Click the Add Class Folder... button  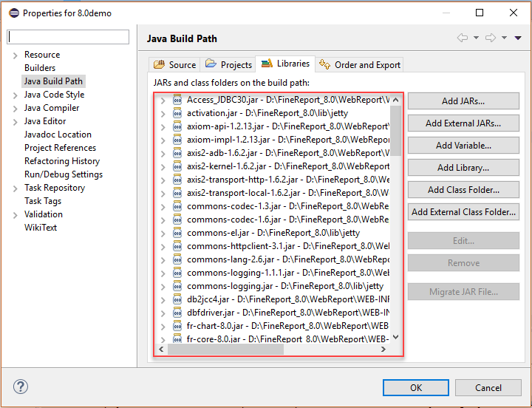tap(463, 190)
